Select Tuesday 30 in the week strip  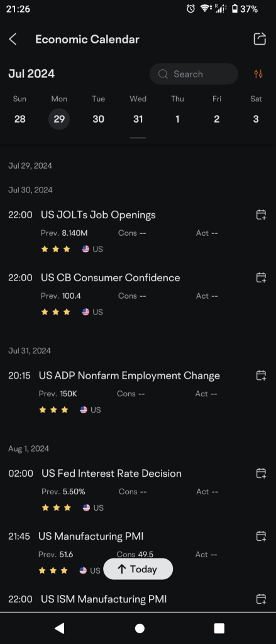coord(98,119)
